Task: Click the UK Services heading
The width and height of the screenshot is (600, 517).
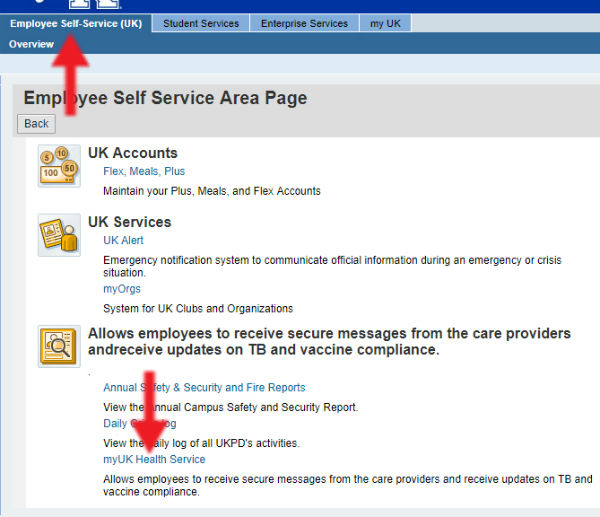Action: (129, 222)
